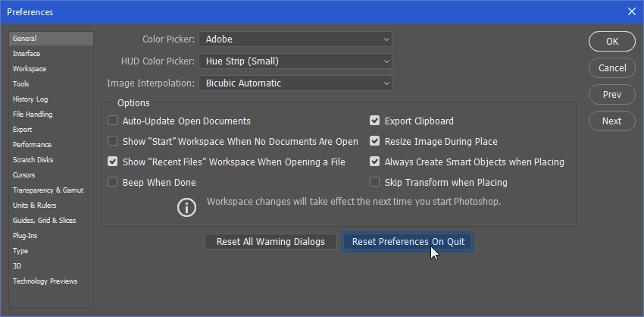This screenshot has width=644, height=317.
Task: Expand the Image Interpolation dropdown
Action: (x=295, y=83)
